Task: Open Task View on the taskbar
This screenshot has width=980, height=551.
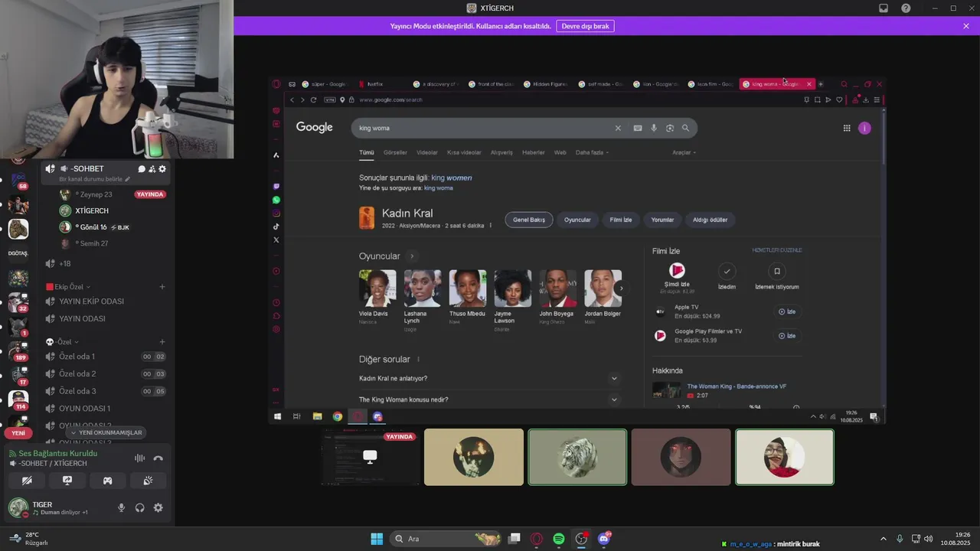Action: coord(514,539)
